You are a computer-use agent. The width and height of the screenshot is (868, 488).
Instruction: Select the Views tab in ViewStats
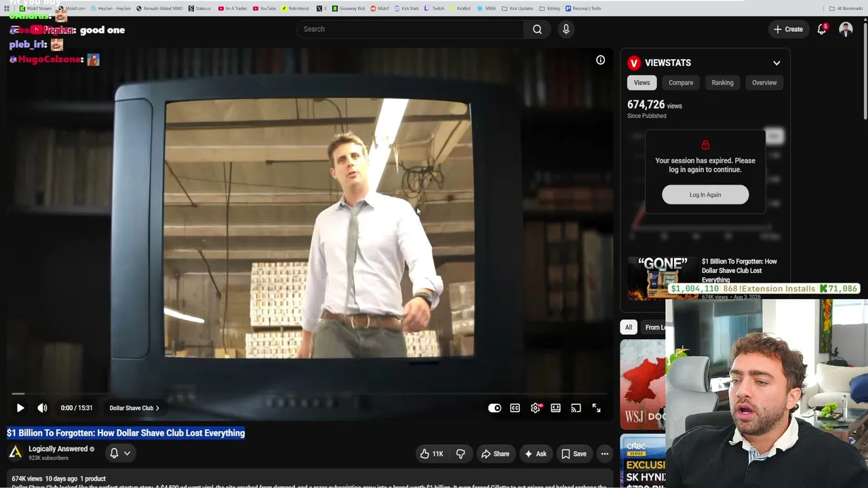[642, 83]
